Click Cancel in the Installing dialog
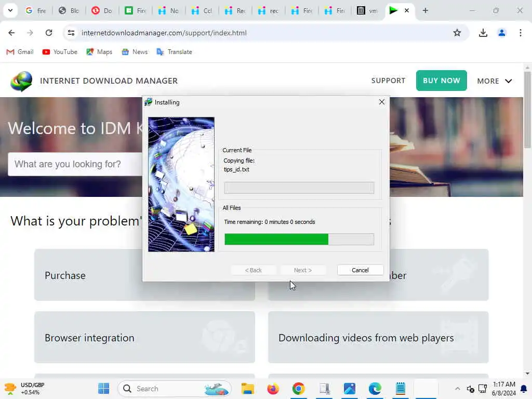Image resolution: width=532 pixels, height=399 pixels. 360,270
